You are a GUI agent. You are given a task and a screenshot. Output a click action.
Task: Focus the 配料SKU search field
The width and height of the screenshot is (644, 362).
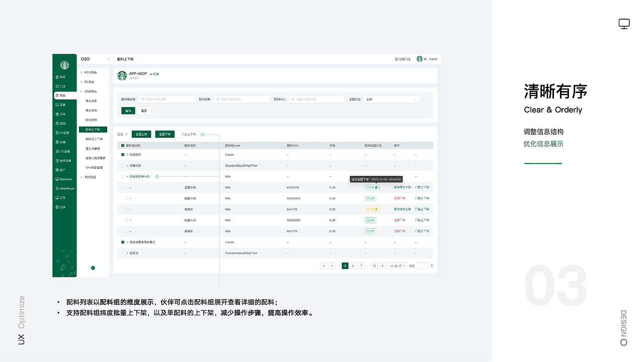click(x=316, y=100)
